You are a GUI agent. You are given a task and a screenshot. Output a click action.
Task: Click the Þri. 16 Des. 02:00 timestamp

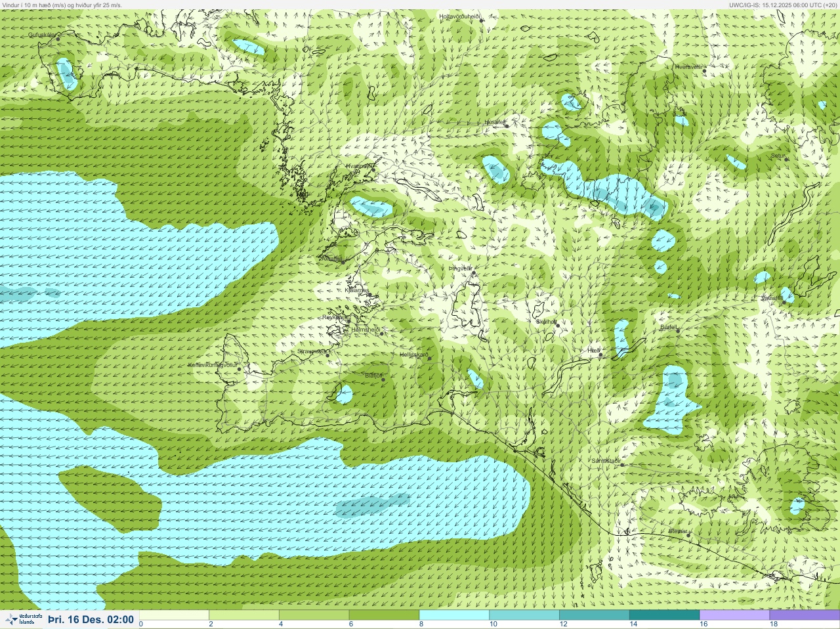click(91, 620)
